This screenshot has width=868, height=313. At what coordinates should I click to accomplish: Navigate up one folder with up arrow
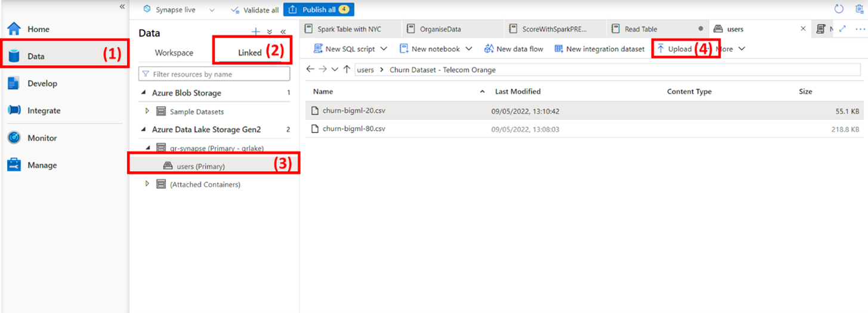pos(347,70)
